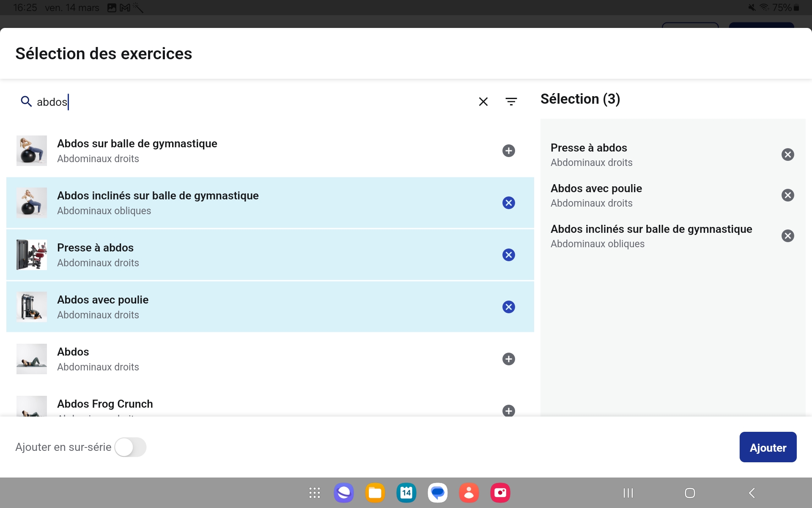
Task: Tap the Gmail notification icon in the status bar
Action: [x=125, y=8]
